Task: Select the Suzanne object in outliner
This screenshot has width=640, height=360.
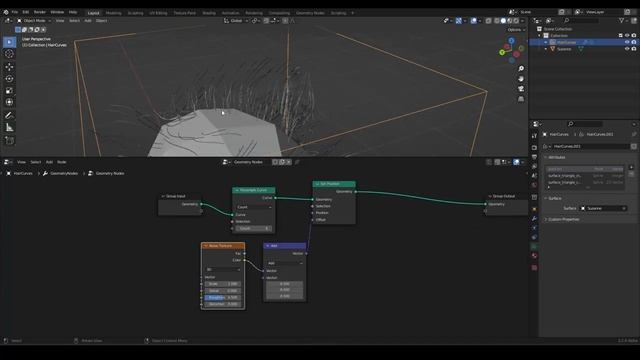Action: pos(564,49)
